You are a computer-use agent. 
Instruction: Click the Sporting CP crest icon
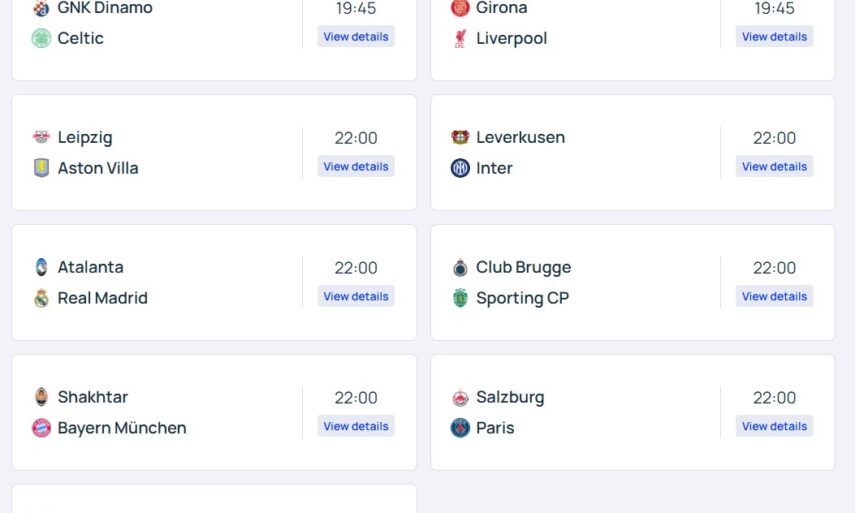click(460, 298)
